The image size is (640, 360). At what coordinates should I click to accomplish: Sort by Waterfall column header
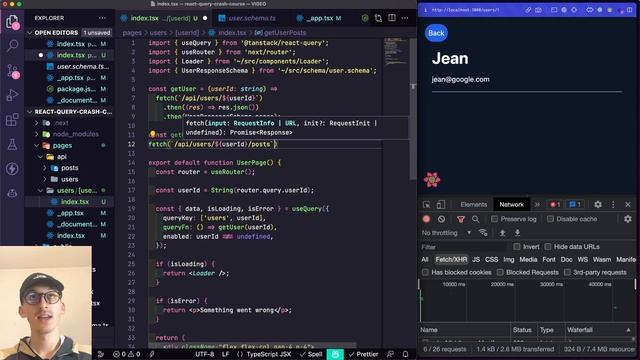click(600, 330)
